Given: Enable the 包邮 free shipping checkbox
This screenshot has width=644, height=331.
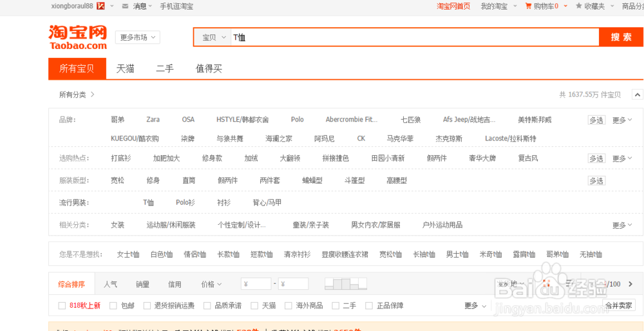Looking at the screenshot, I should coord(113,305).
